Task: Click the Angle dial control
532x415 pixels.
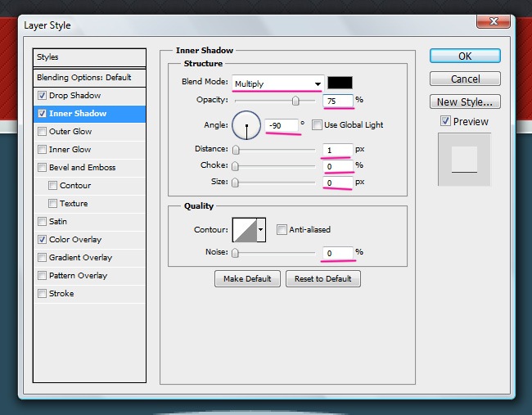Action: 246,125
